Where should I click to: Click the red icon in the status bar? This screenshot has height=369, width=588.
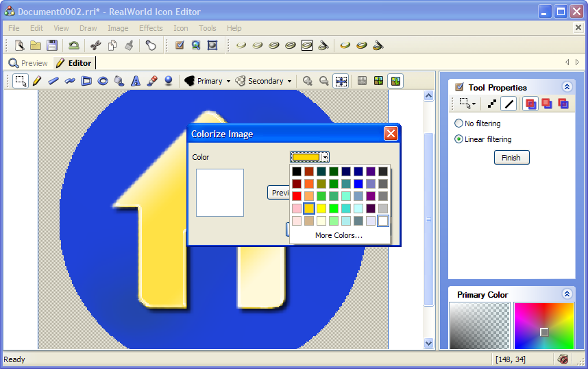pos(563,359)
